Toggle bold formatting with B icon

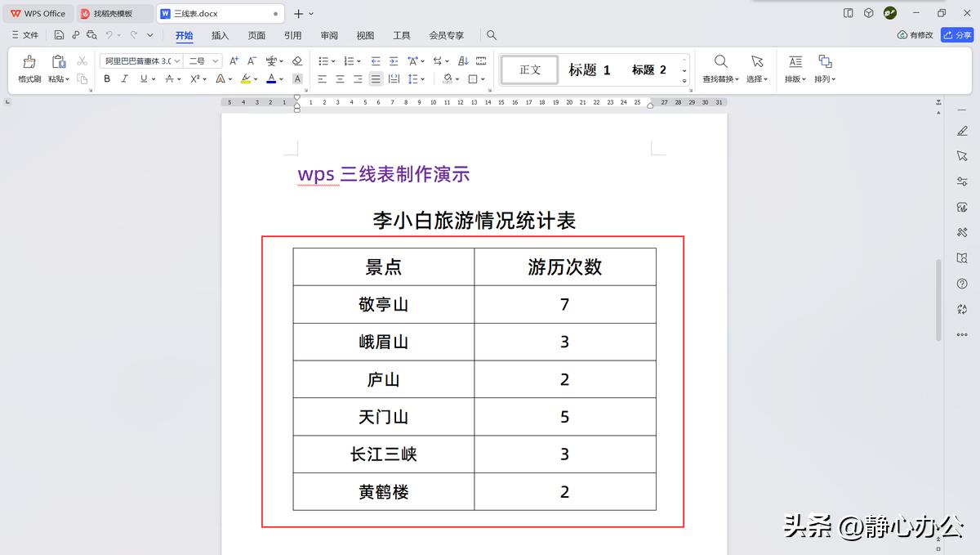point(107,78)
